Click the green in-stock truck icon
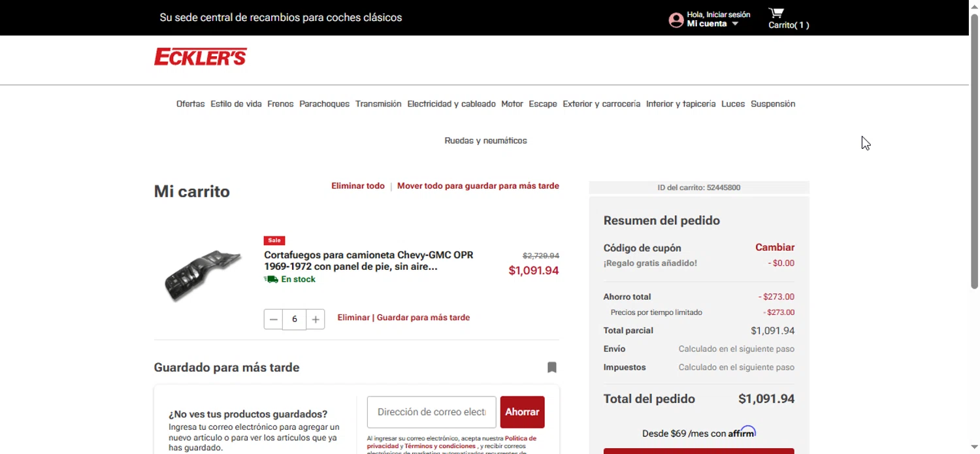This screenshot has height=454, width=980. (270, 280)
